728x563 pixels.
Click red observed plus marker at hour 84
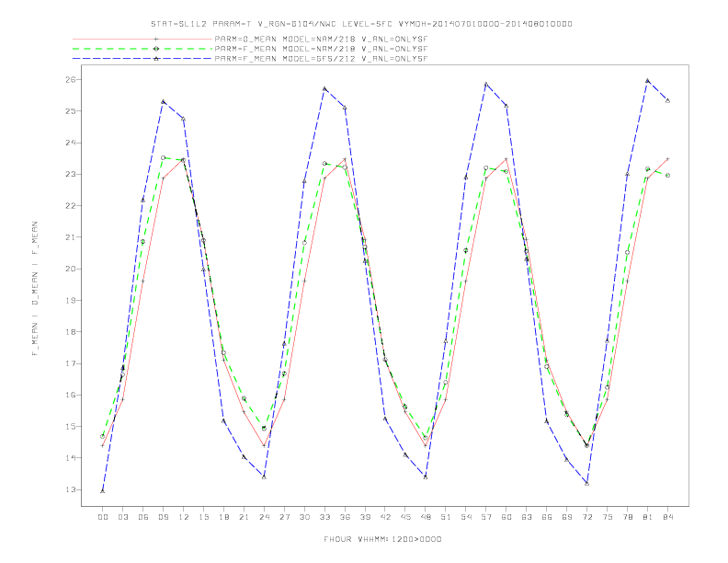click(667, 159)
